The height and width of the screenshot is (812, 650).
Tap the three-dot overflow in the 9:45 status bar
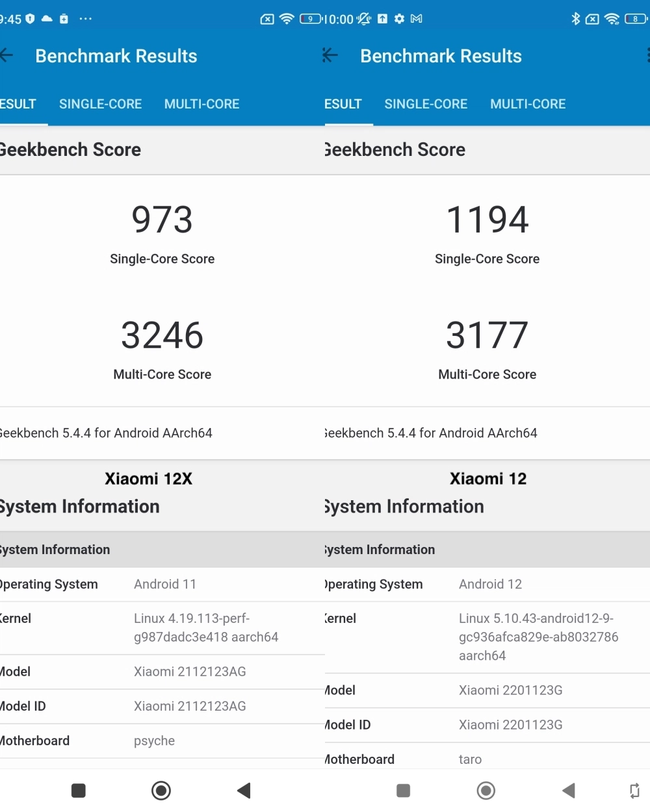(85, 19)
